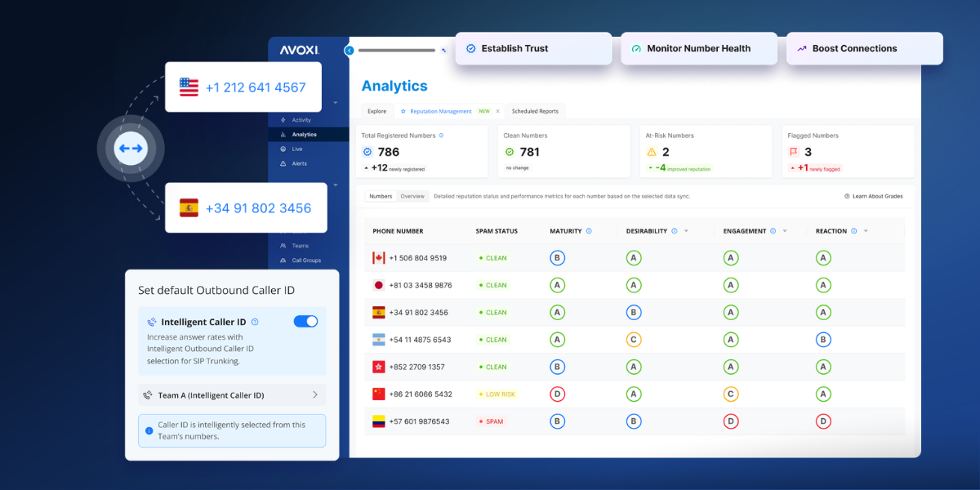Screen dimensions: 980x490
Task: Click the Establish Trust button
Action: pyautogui.click(x=533, y=48)
